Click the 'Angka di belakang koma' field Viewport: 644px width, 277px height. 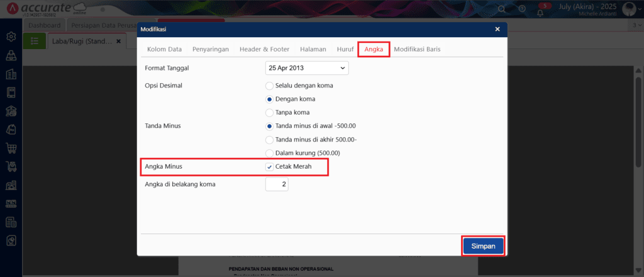point(277,184)
